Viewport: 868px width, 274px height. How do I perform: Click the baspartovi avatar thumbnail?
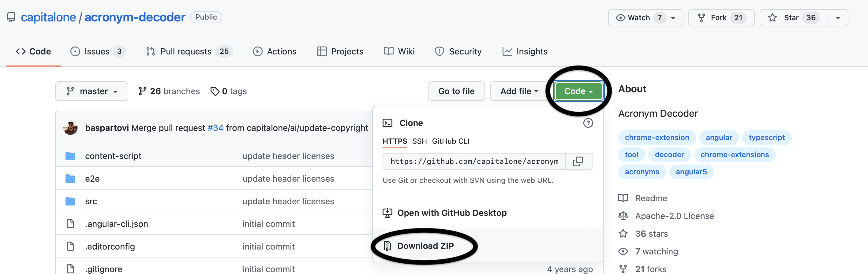(x=70, y=128)
